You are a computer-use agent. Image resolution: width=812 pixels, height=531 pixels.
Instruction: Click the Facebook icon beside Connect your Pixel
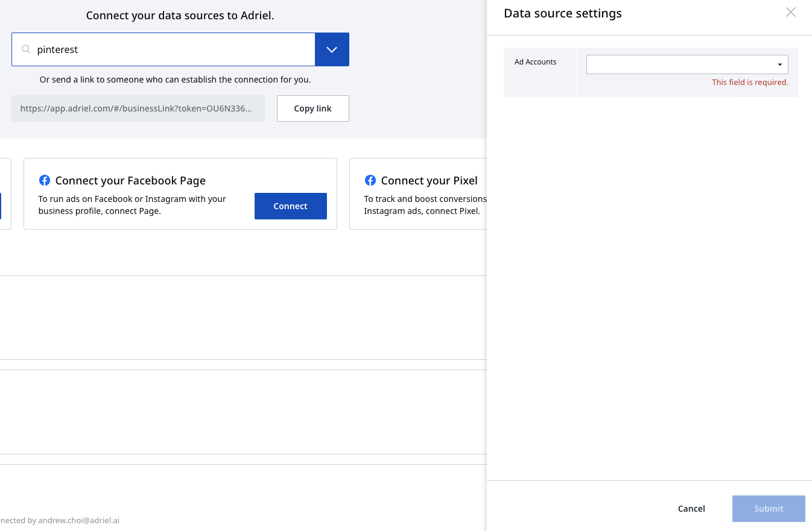(x=370, y=180)
